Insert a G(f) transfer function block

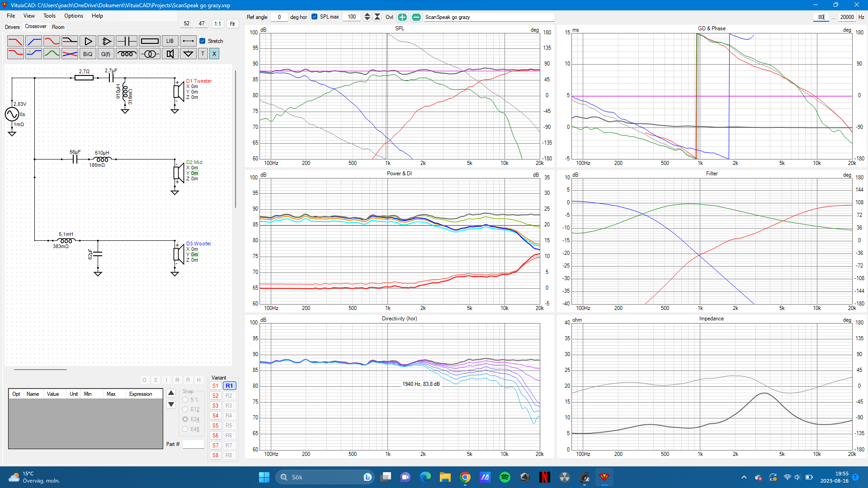pyautogui.click(x=106, y=54)
